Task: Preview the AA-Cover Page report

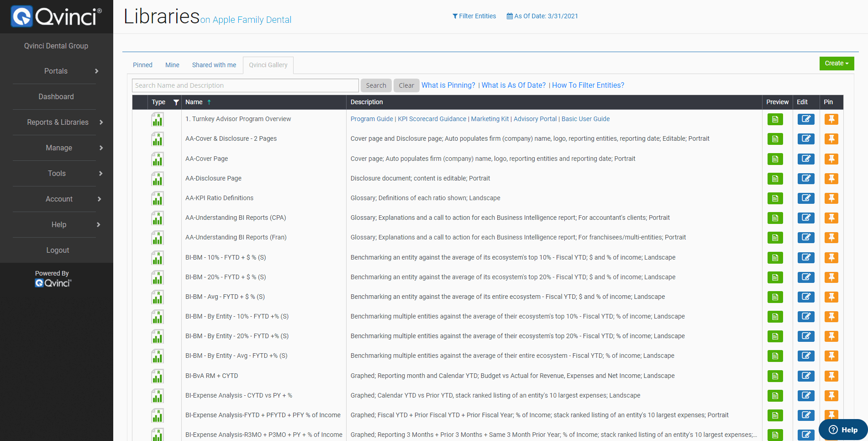Action: 775,159
